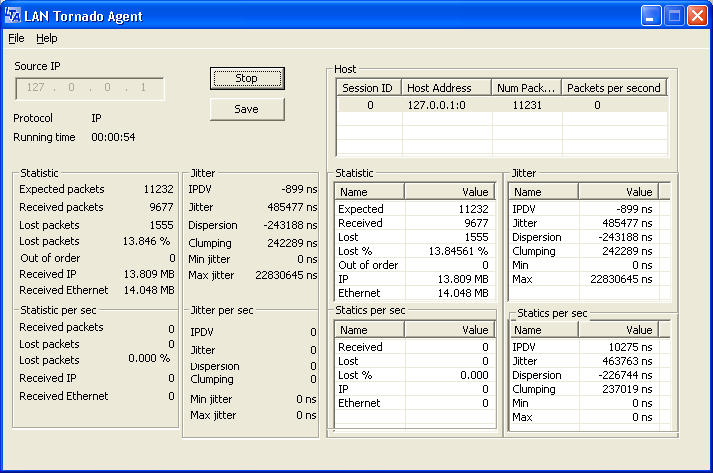Click Value header in right Statistic table
Viewport: 713px width, 473px height.
(x=449, y=192)
